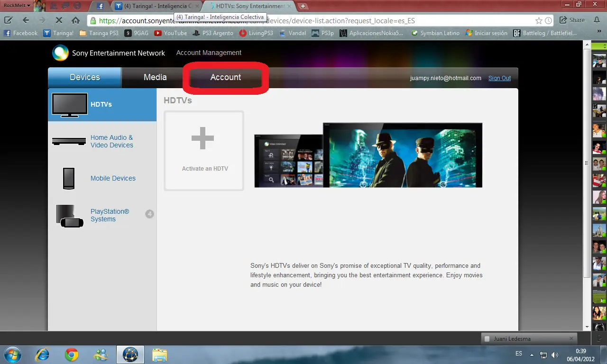Bookmark this page with the star icon
Image resolution: width=607 pixels, height=364 pixels.
539,21
